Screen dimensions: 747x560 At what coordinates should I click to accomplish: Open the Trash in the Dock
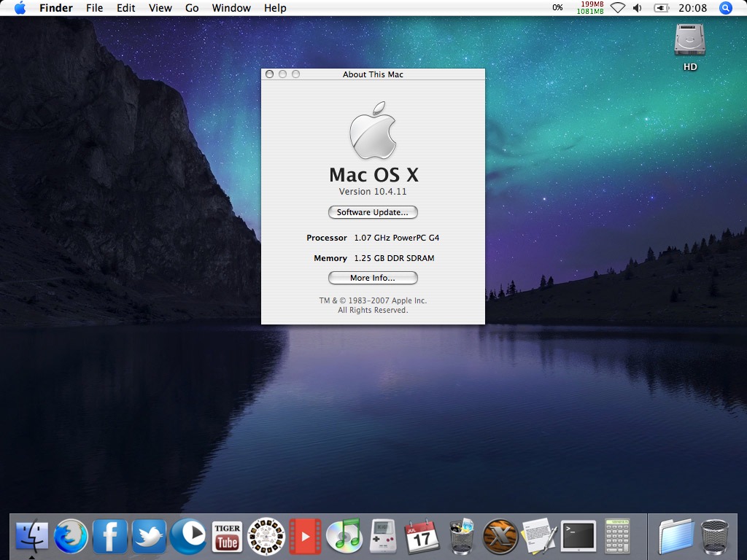tap(715, 537)
